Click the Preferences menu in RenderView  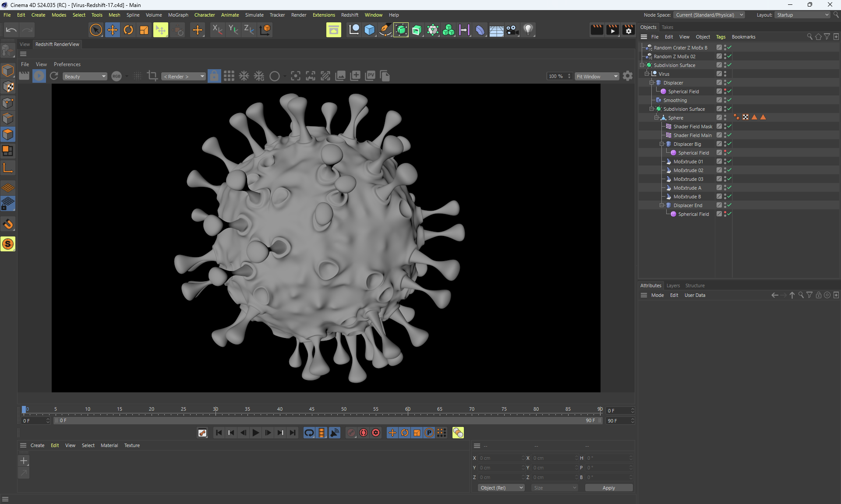click(67, 64)
